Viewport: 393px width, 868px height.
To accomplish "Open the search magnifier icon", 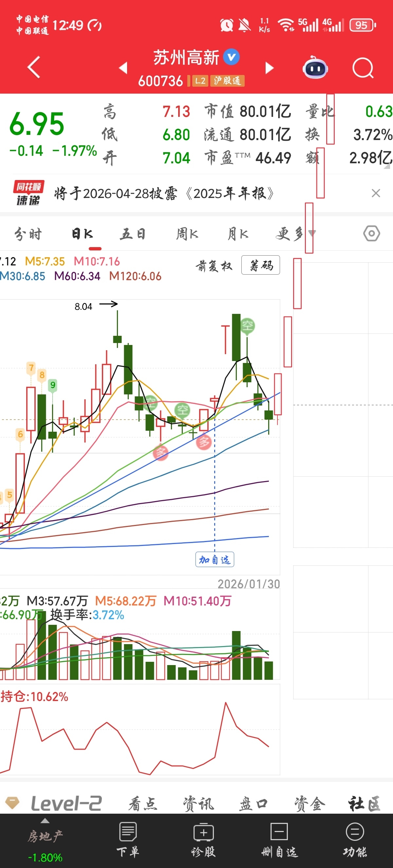I will pos(363,68).
